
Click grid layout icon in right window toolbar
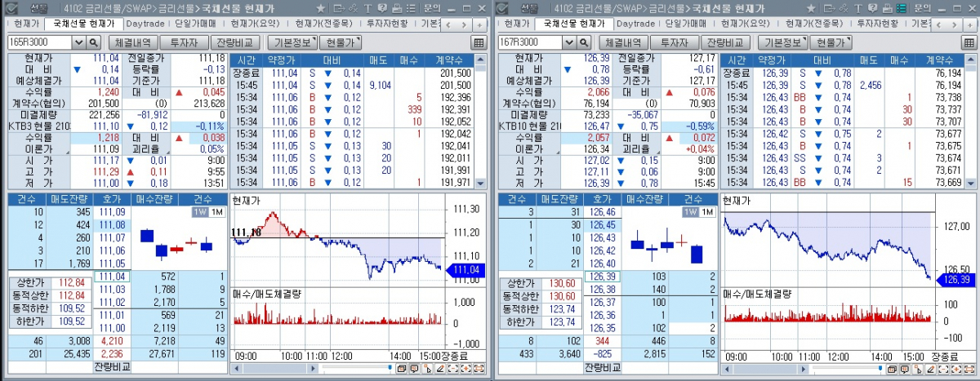tap(968, 42)
